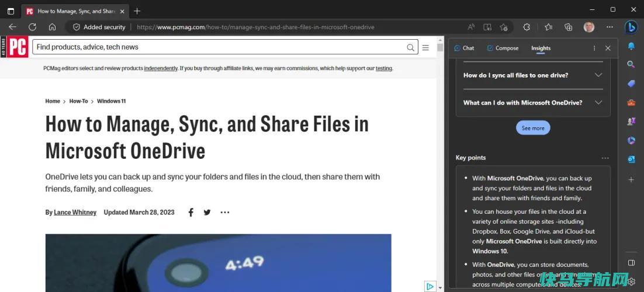Select the Insights tab
Screen dimensions: 644x292
(541, 48)
